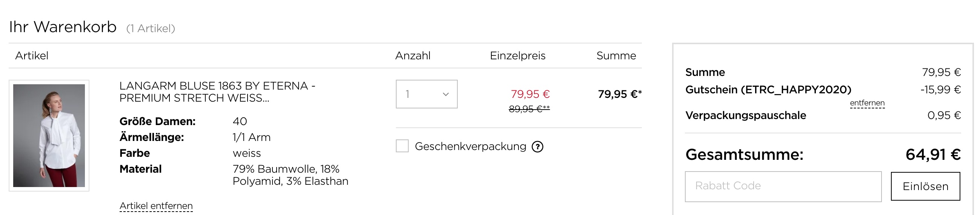
Task: Enable the Geschenkverpackung checkbox
Action: (402, 146)
